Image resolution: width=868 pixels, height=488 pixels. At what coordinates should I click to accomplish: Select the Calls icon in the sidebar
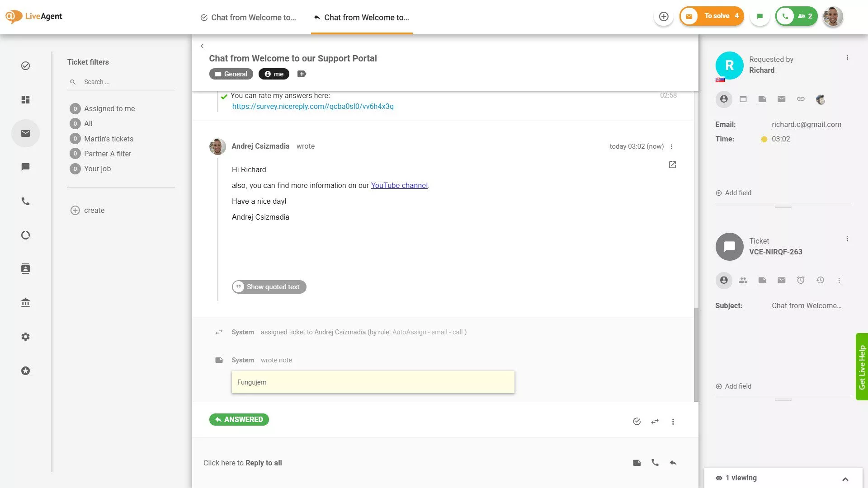pyautogui.click(x=25, y=201)
